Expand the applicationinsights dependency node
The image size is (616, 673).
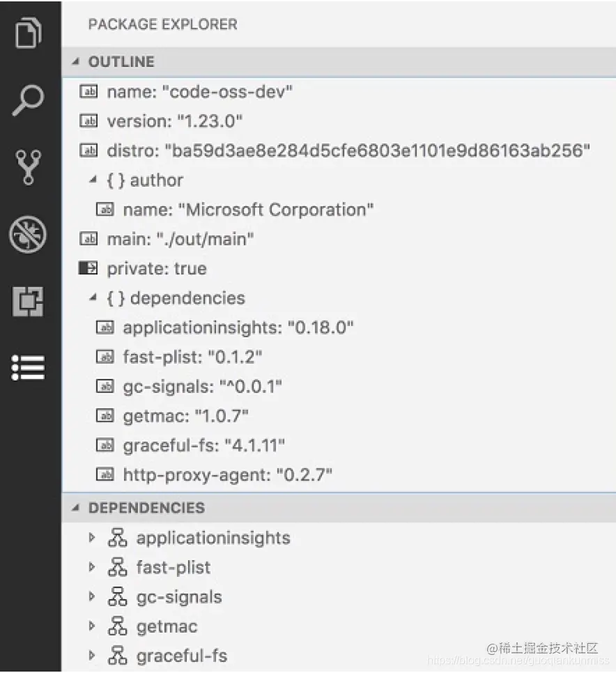[91, 537]
